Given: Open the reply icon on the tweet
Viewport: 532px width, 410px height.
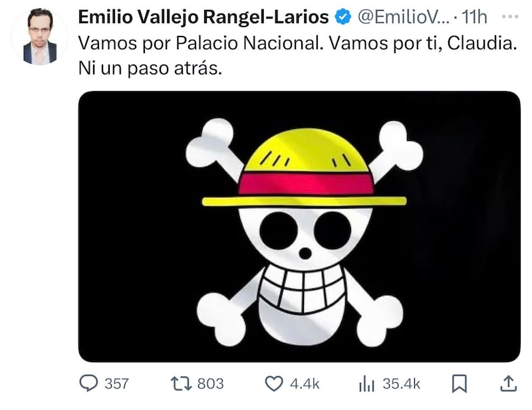Looking at the screenshot, I should tap(88, 383).
